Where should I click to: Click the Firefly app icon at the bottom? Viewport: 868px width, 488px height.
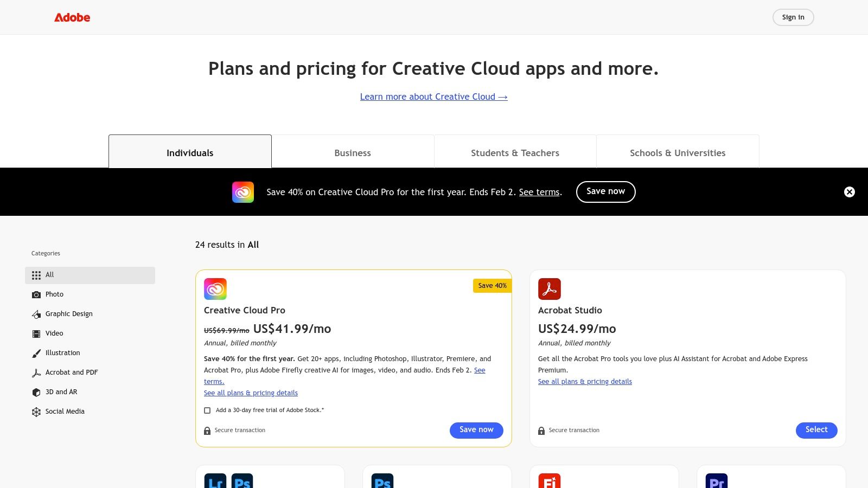(x=548, y=481)
